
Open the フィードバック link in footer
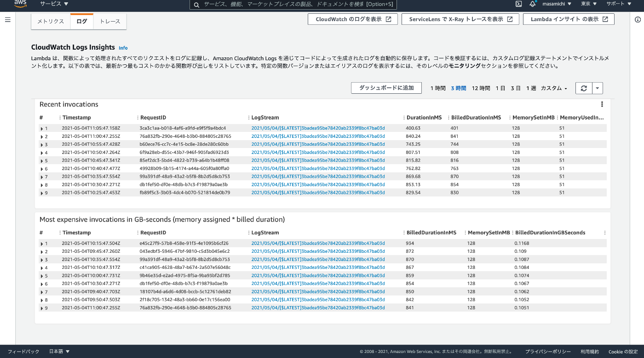[x=23, y=352]
